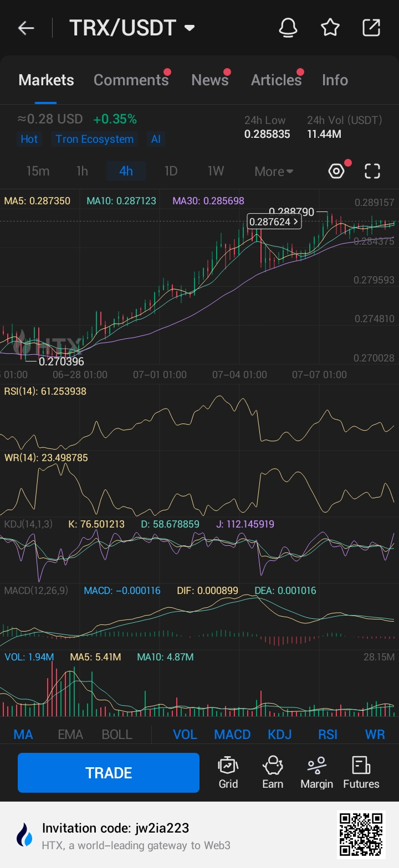Screen dimensions: 399x868
Task: Switch to the Comments tab
Action: (x=131, y=80)
